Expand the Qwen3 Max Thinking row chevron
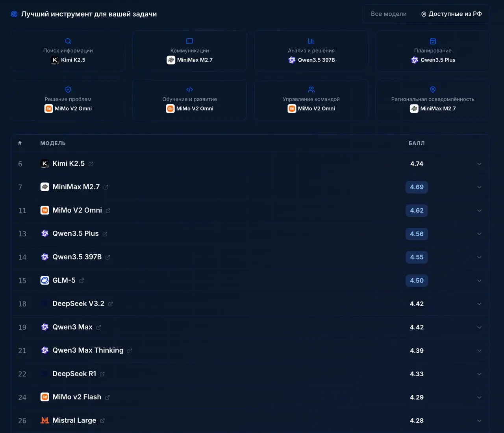Viewport: 504px width, 433px height. [479, 350]
